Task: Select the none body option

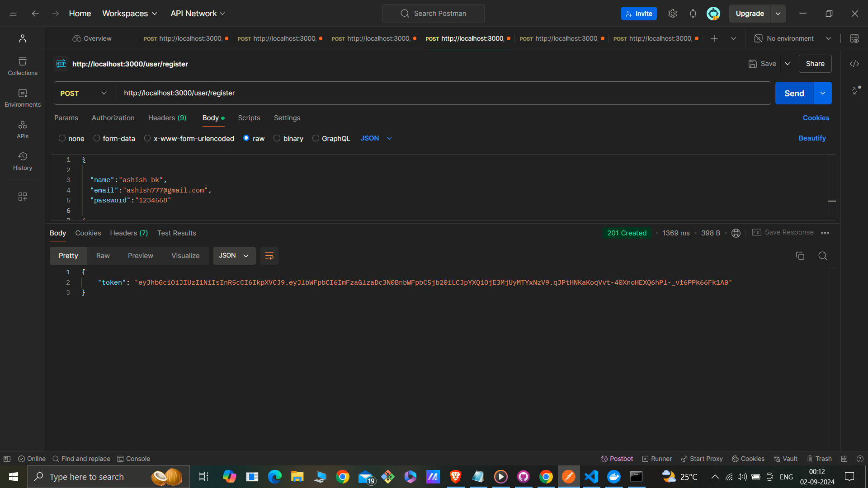Action: [62, 138]
